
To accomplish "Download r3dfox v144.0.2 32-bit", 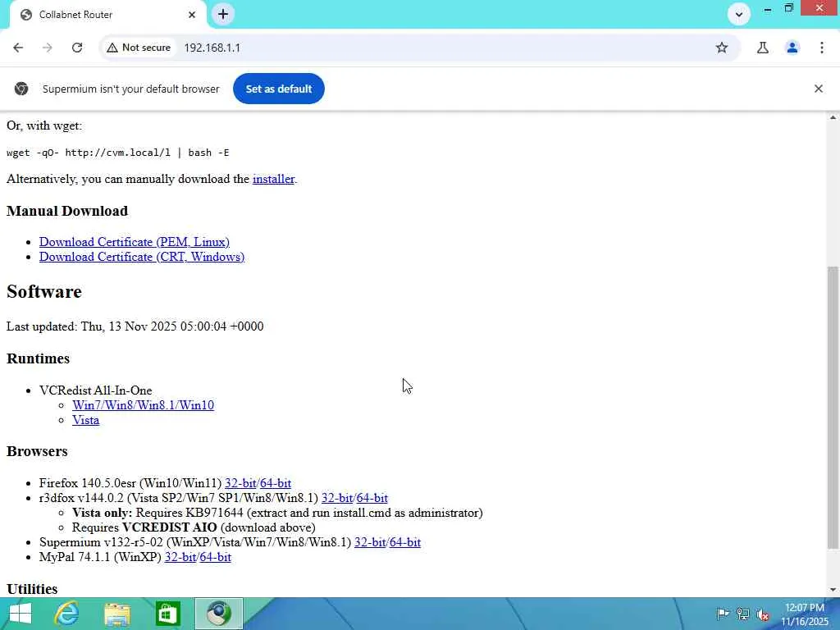I will coord(337,498).
